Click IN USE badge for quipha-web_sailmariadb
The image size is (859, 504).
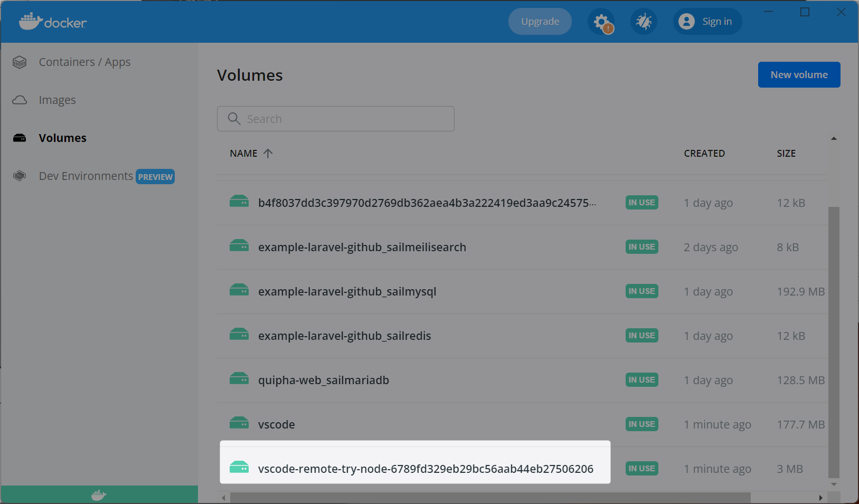click(642, 380)
